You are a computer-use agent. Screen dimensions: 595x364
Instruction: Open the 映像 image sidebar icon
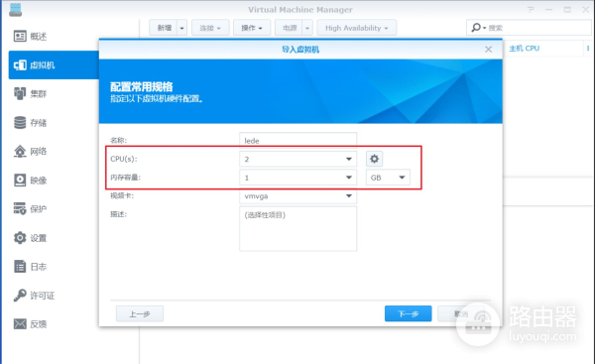(x=20, y=180)
